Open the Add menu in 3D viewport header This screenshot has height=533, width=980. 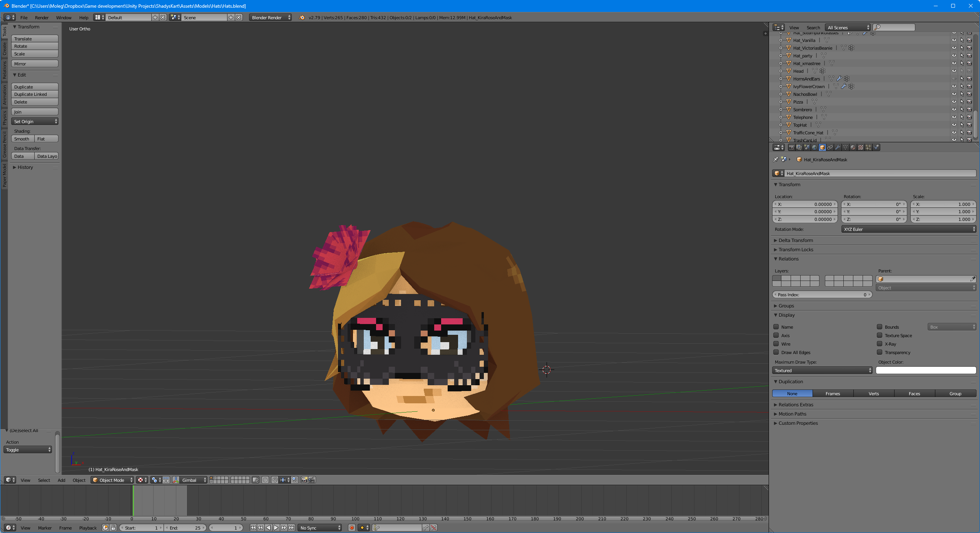point(62,480)
